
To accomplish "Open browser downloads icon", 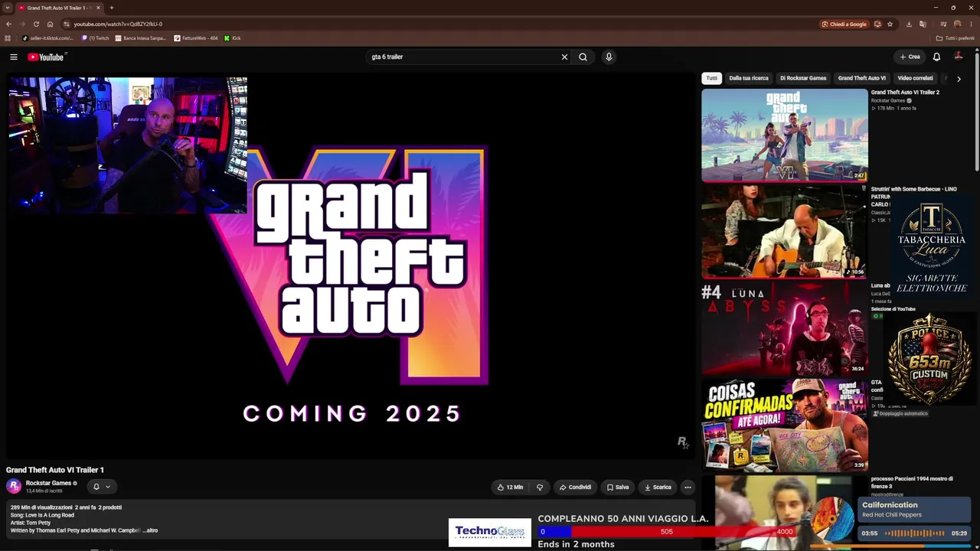I will click(909, 24).
